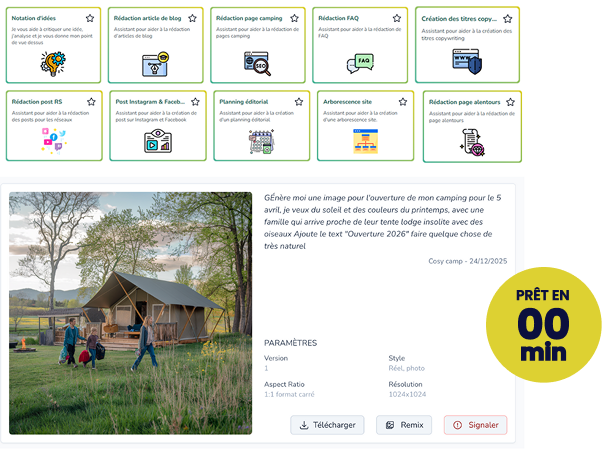Toggle favorite star on Notation d'idées
This screenshot has width=611, height=449.
click(90, 18)
